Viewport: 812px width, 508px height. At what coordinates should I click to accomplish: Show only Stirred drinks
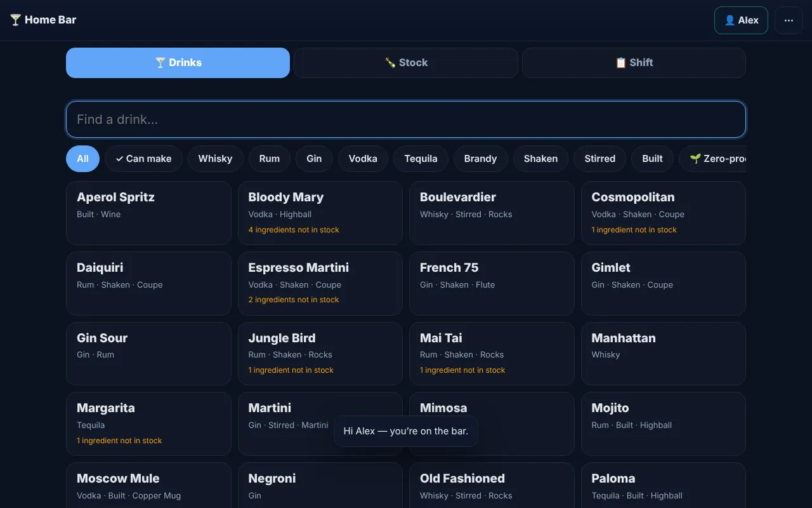pyautogui.click(x=599, y=159)
